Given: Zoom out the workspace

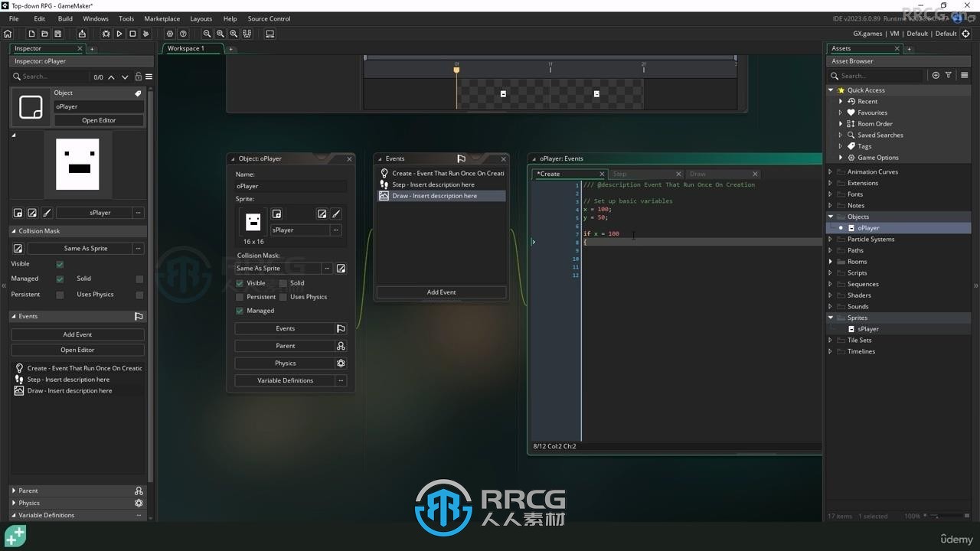Looking at the screenshot, I should (x=207, y=34).
